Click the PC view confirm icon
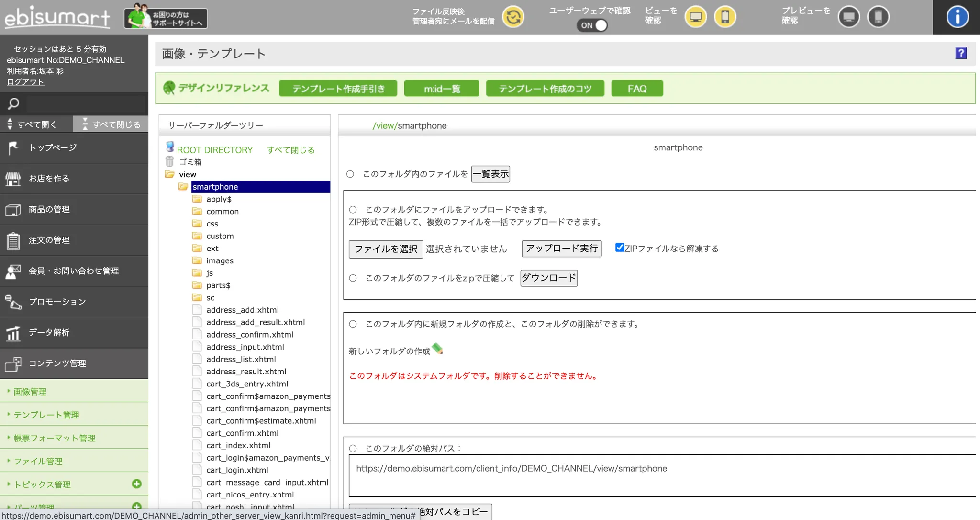The height and width of the screenshot is (520, 980). click(695, 17)
